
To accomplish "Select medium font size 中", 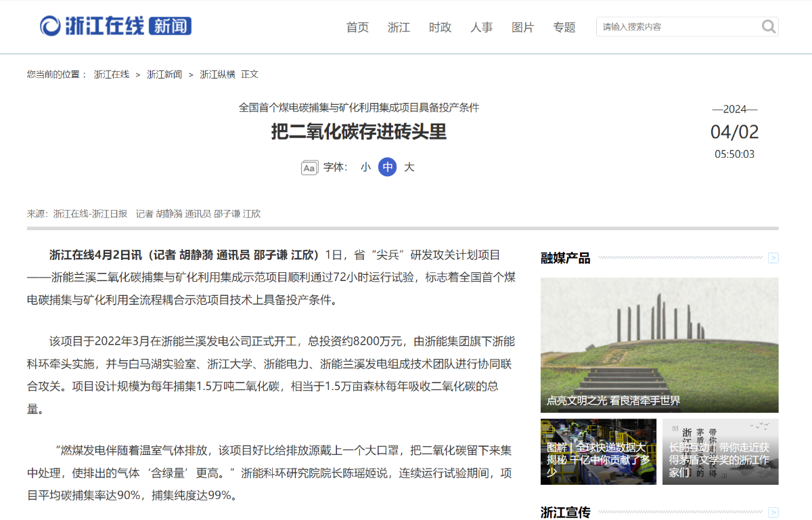I will tap(387, 167).
